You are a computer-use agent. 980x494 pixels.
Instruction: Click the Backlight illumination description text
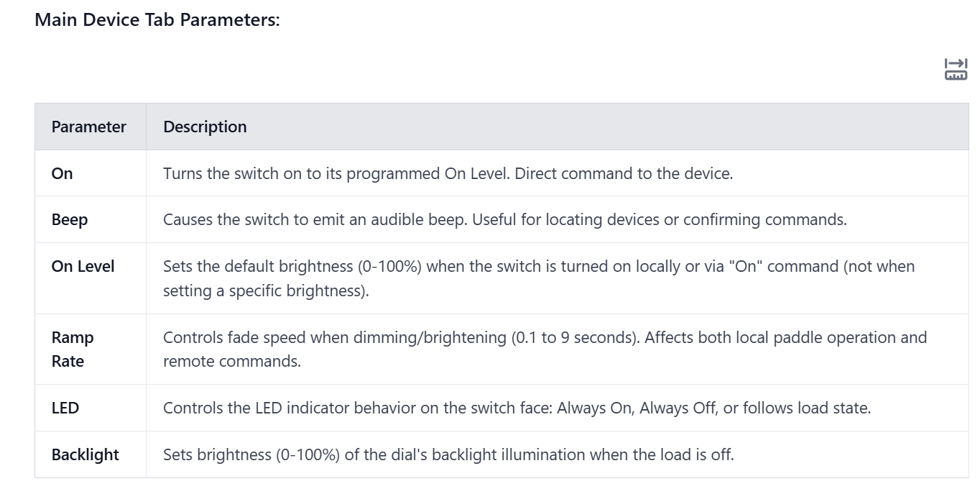[x=448, y=455]
